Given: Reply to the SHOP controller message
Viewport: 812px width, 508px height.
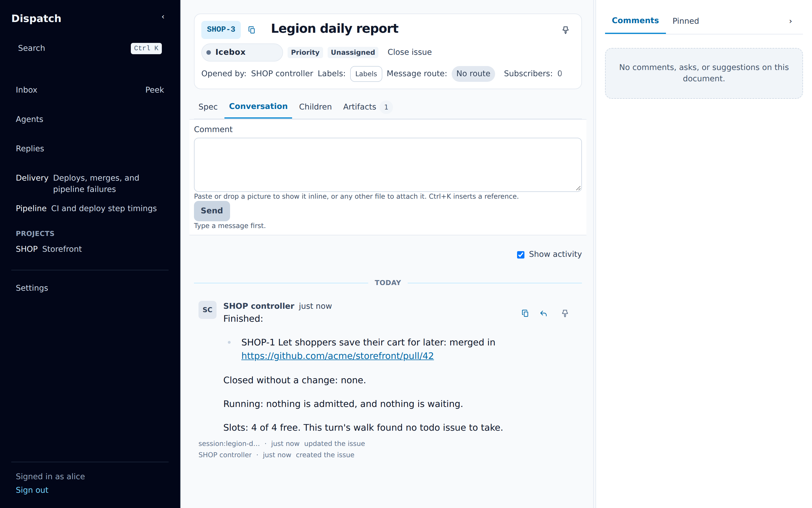Looking at the screenshot, I should click(x=544, y=313).
